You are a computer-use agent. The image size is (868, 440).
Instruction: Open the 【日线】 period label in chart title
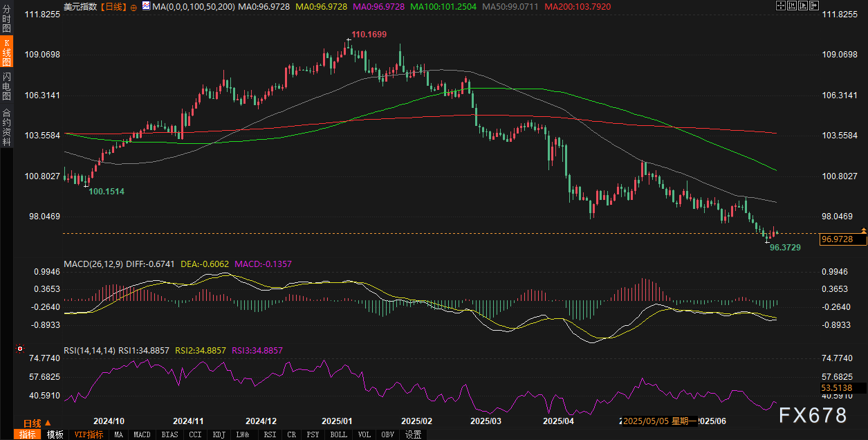(x=113, y=6)
